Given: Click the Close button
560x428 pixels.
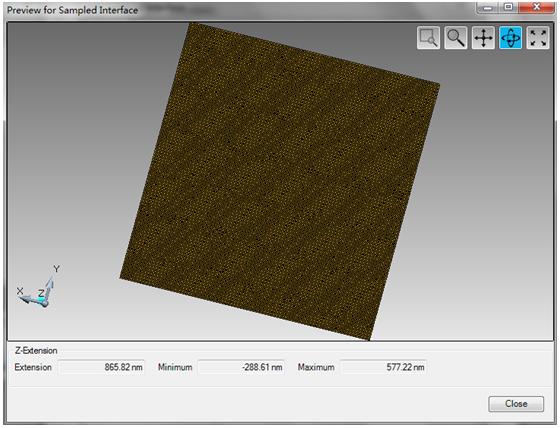Looking at the screenshot, I should tap(516, 404).
